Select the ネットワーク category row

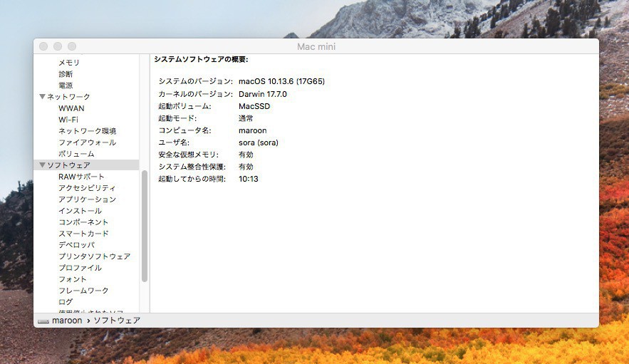click(x=86, y=97)
